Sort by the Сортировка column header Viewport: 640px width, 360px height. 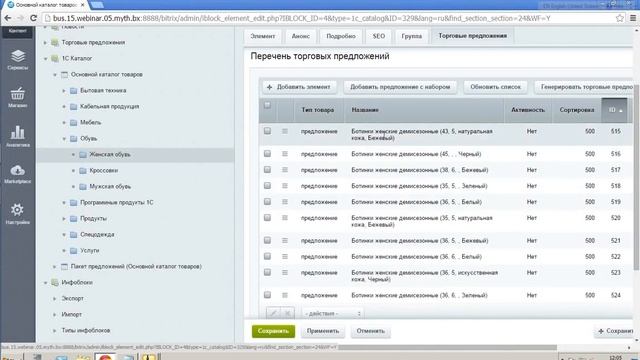click(577, 110)
